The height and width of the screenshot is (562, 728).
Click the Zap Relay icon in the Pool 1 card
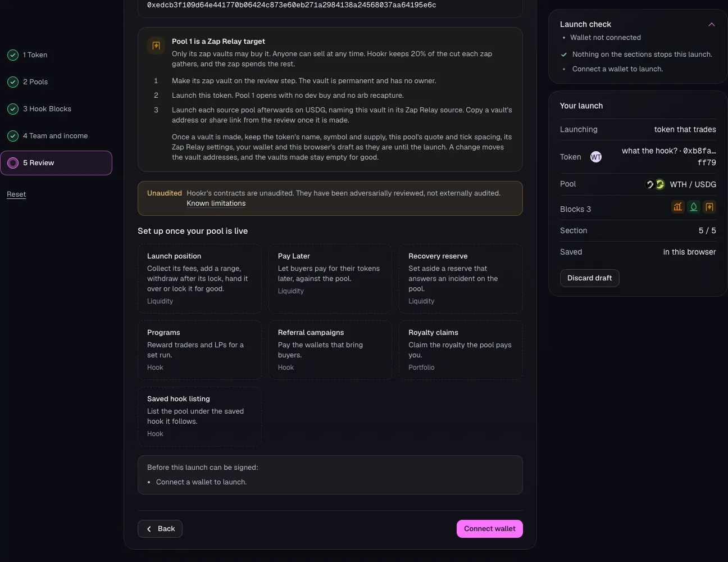[156, 46]
